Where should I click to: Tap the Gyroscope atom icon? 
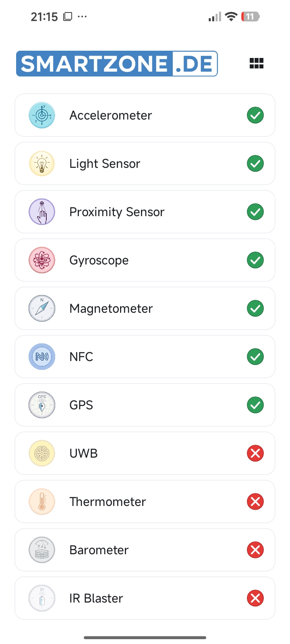(42, 260)
